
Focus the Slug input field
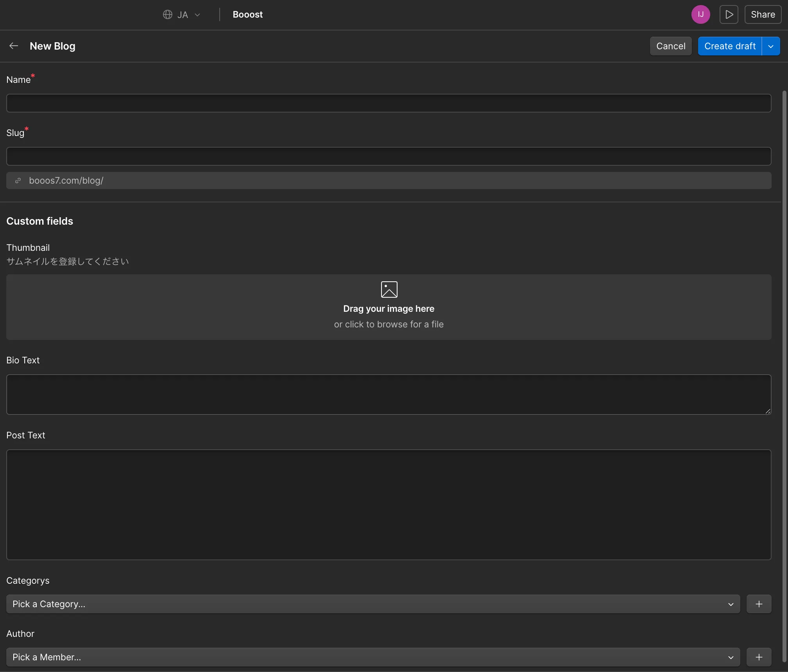pos(389,156)
